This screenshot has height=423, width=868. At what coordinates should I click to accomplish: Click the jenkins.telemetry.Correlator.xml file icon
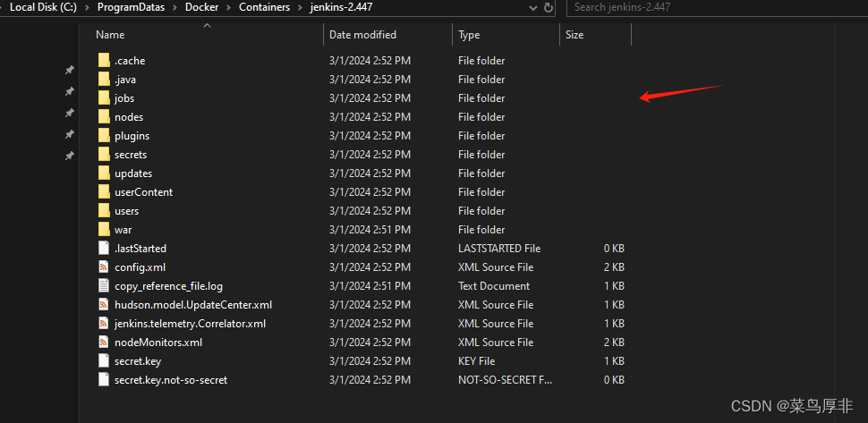[x=104, y=324]
